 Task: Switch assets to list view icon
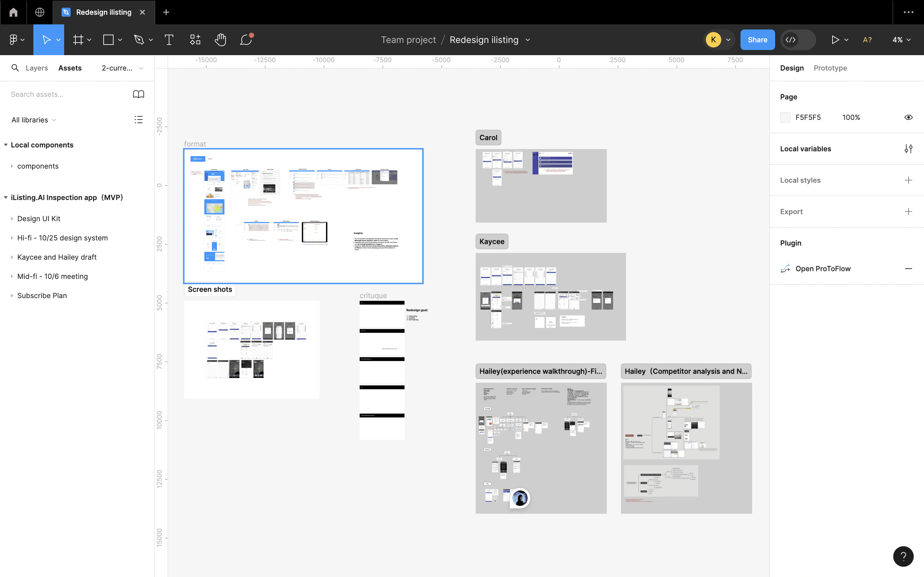tap(138, 120)
